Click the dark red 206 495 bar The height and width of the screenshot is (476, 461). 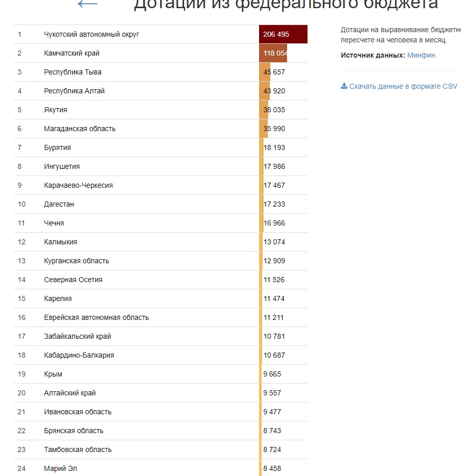tap(283, 34)
